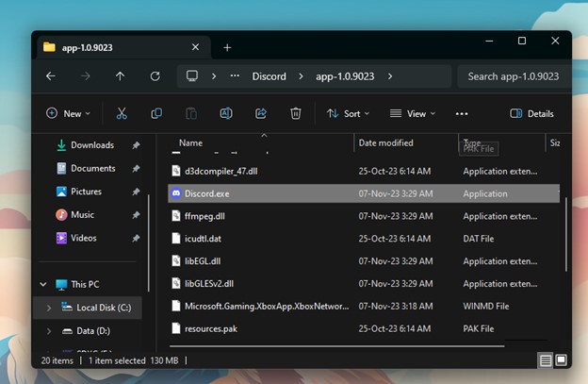Click the Copy icon in toolbar
This screenshot has height=384, width=588.
(x=156, y=113)
